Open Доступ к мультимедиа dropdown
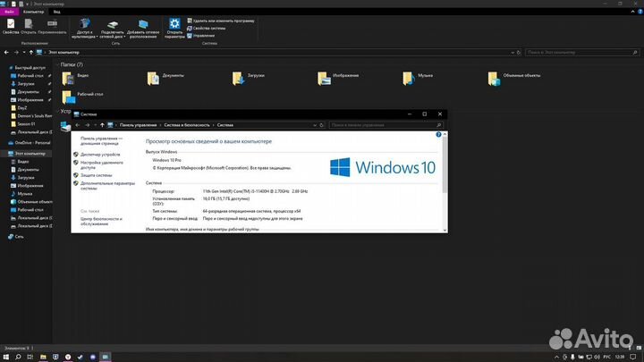This screenshot has height=362, width=644. point(85,26)
